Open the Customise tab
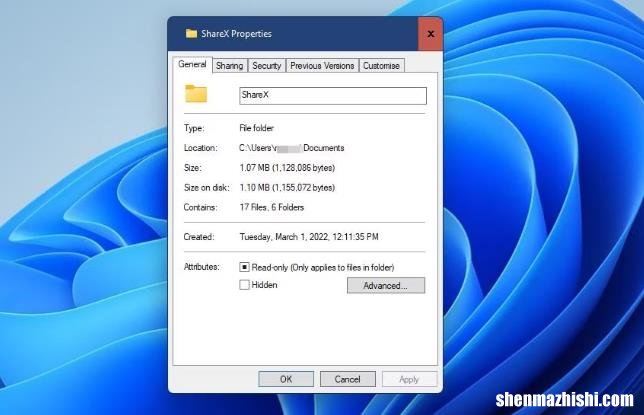644x415 pixels. click(x=381, y=66)
